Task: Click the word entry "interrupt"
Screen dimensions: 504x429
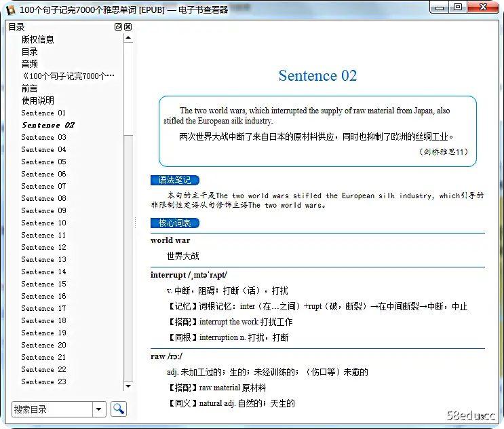Action: tap(168, 275)
